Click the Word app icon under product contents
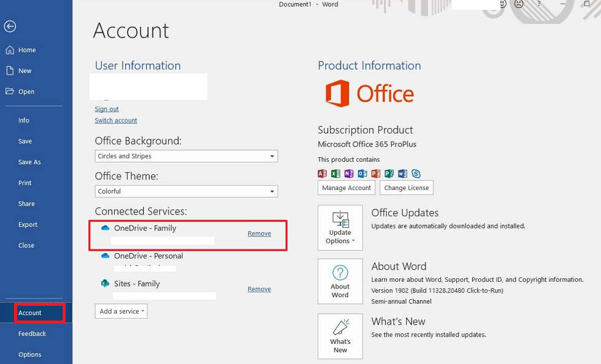This screenshot has width=601, height=364. [402, 173]
